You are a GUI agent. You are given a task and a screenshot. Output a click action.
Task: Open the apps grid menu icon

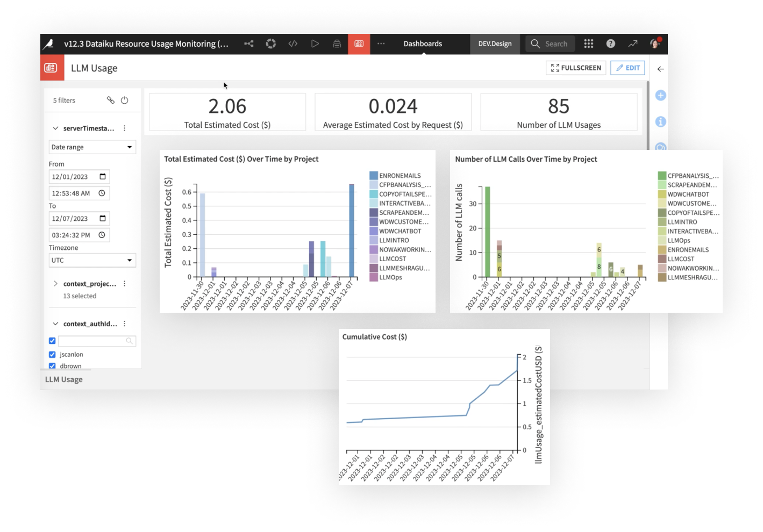pyautogui.click(x=589, y=44)
